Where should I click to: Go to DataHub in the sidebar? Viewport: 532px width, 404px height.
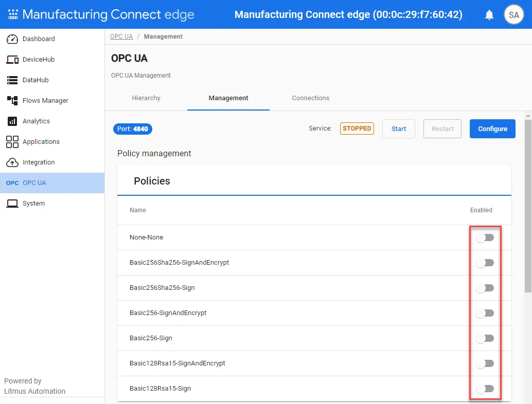[36, 80]
